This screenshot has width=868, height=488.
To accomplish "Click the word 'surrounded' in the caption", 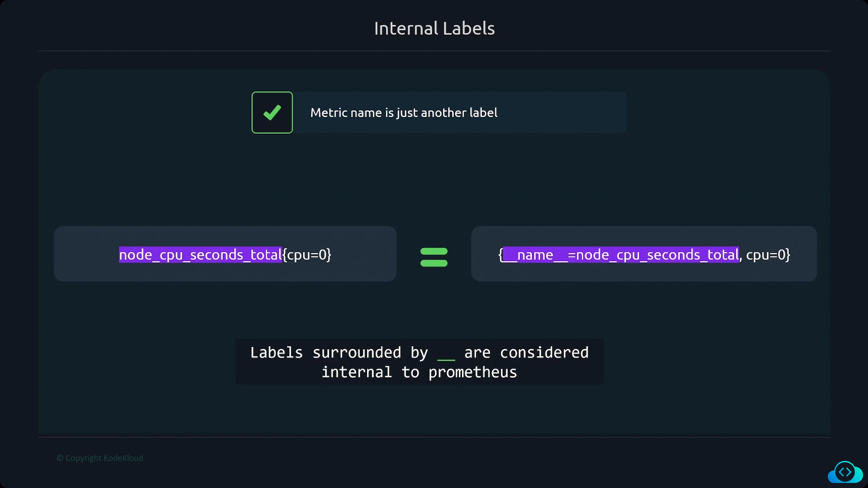I will click(357, 352).
